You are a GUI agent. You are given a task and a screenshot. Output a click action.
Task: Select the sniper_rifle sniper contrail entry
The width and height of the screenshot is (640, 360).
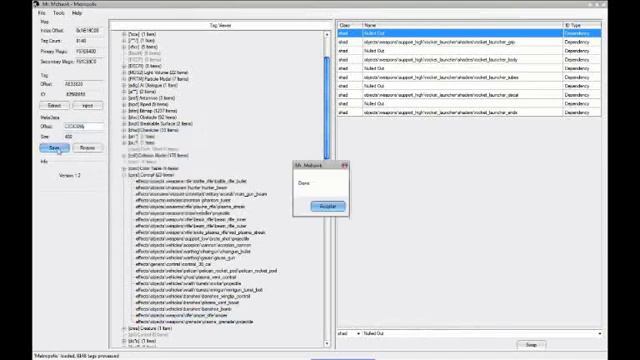coord(181,316)
